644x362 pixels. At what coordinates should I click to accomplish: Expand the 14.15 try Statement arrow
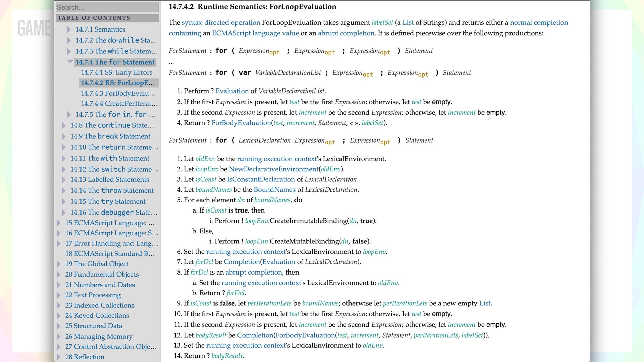click(x=64, y=202)
